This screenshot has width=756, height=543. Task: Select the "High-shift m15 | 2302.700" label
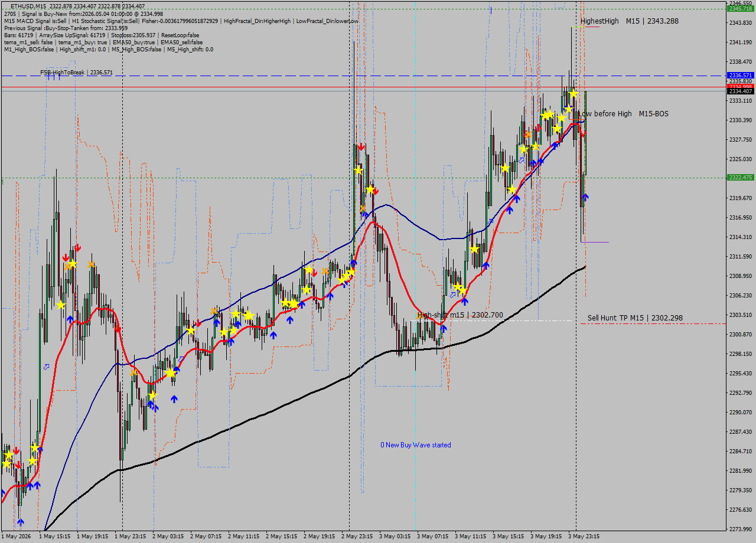coord(460,315)
